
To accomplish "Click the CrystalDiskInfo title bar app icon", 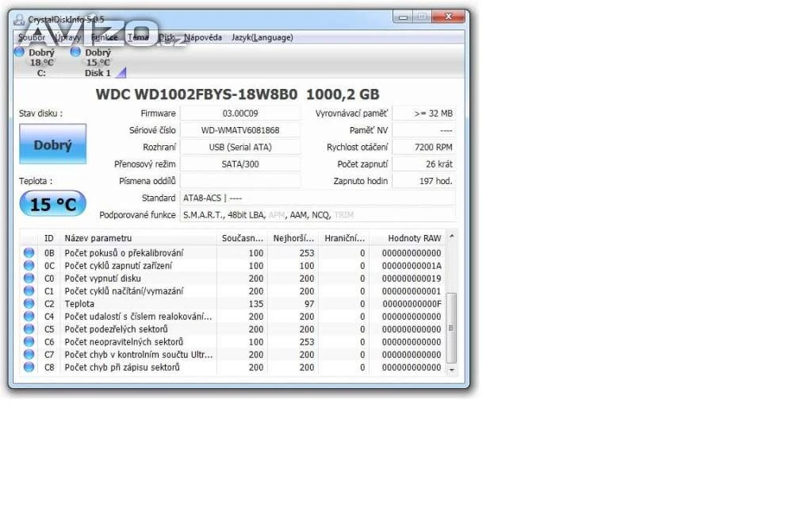I will (x=19, y=19).
